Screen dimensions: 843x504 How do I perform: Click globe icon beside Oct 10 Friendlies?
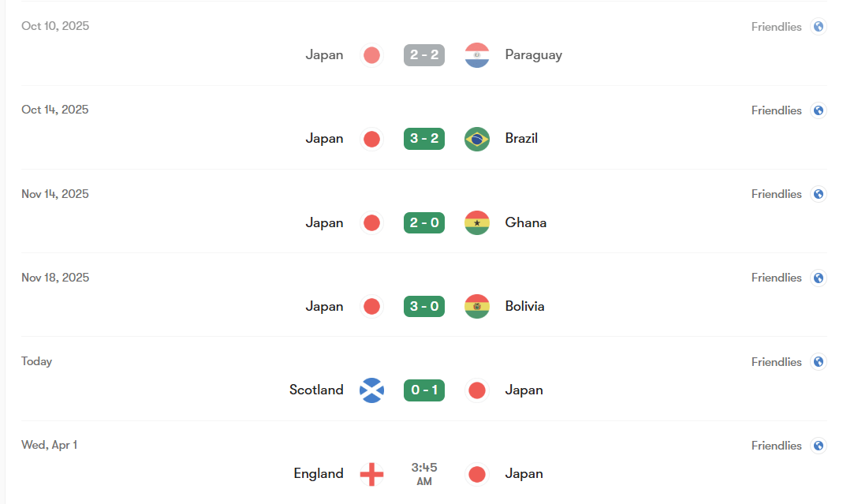[819, 27]
